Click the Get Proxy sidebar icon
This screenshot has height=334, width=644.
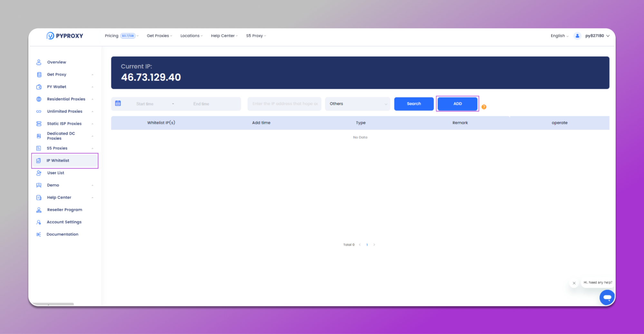pos(39,74)
